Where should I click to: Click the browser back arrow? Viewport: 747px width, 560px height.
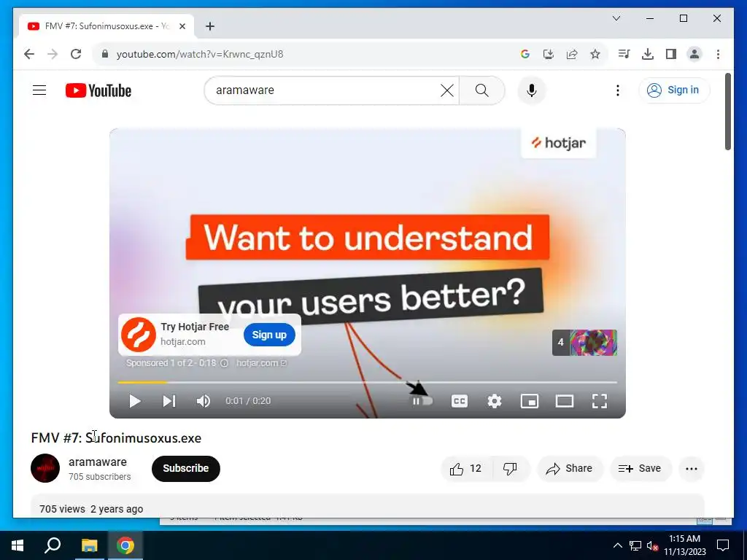click(x=29, y=54)
